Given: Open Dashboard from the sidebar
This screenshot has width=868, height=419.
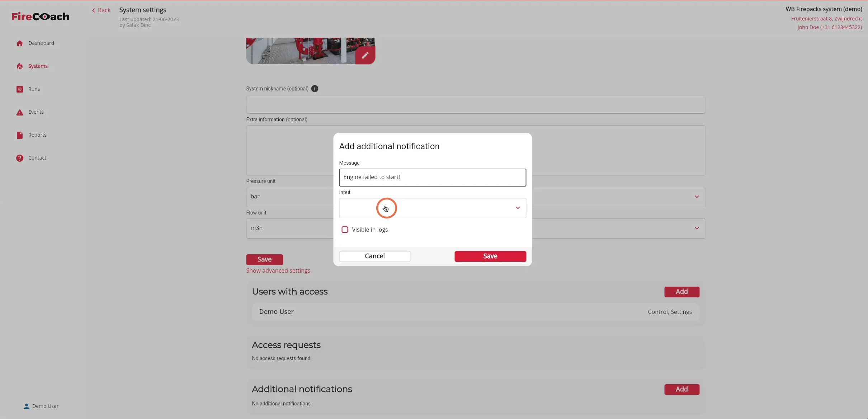Looking at the screenshot, I should (x=41, y=43).
